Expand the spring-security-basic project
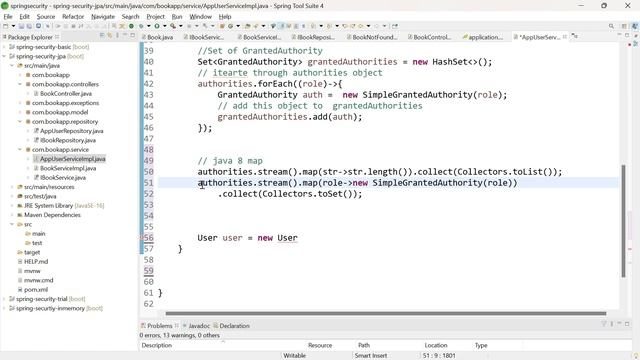640x360 pixels. 4,47
